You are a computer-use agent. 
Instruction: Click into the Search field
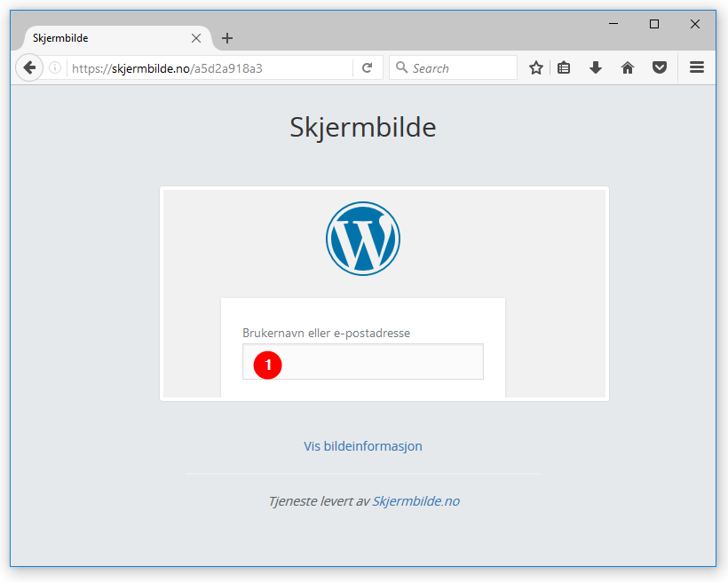coord(462,68)
